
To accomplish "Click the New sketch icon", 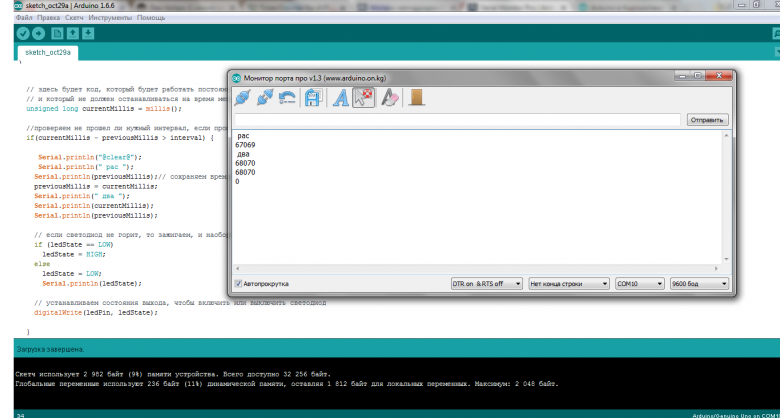I will pyautogui.click(x=59, y=33).
